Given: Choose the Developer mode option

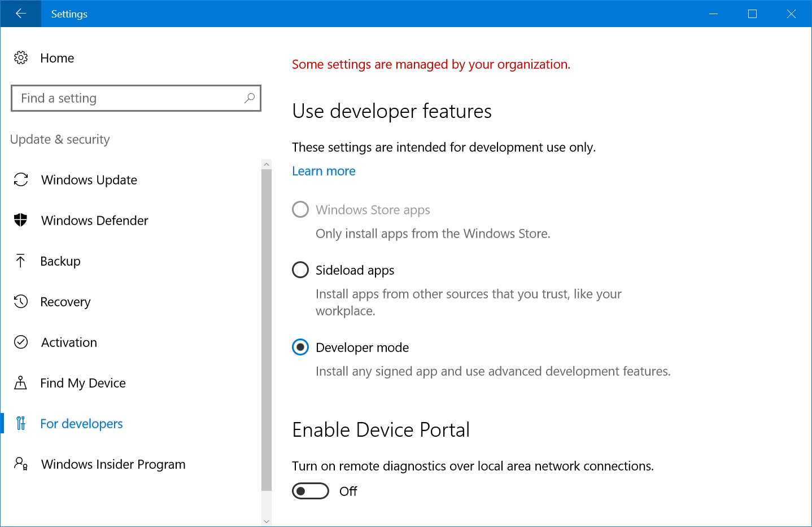Looking at the screenshot, I should pos(300,347).
